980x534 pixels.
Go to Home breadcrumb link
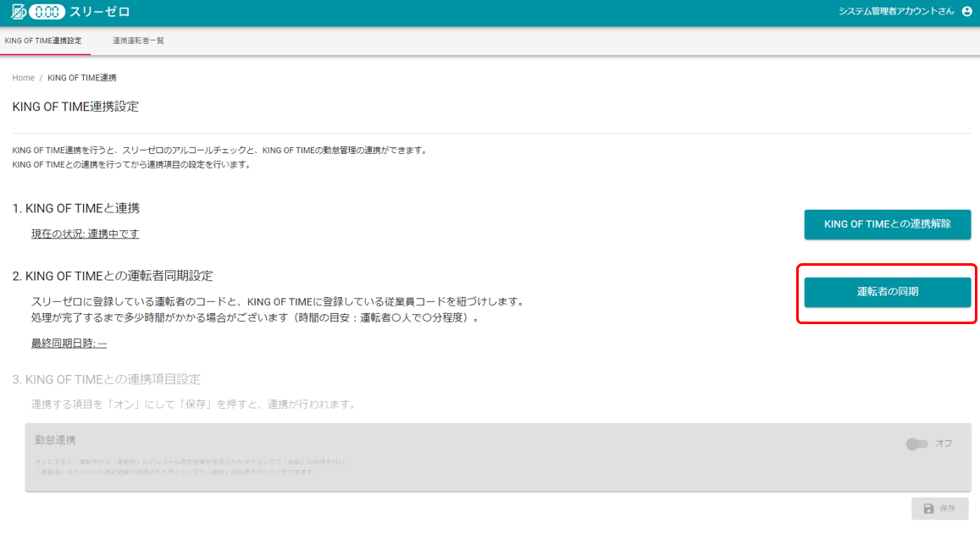tap(23, 78)
